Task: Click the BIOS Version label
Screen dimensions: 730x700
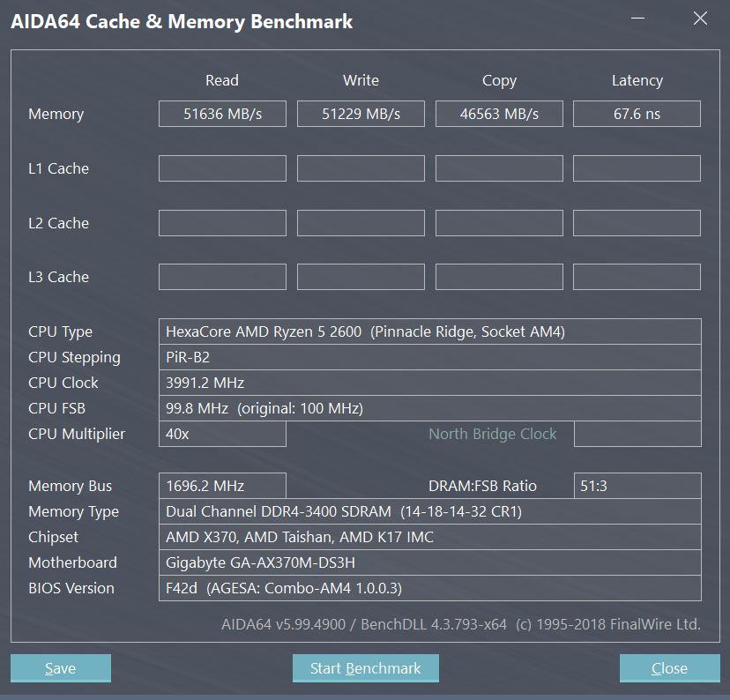Action: tap(71, 588)
